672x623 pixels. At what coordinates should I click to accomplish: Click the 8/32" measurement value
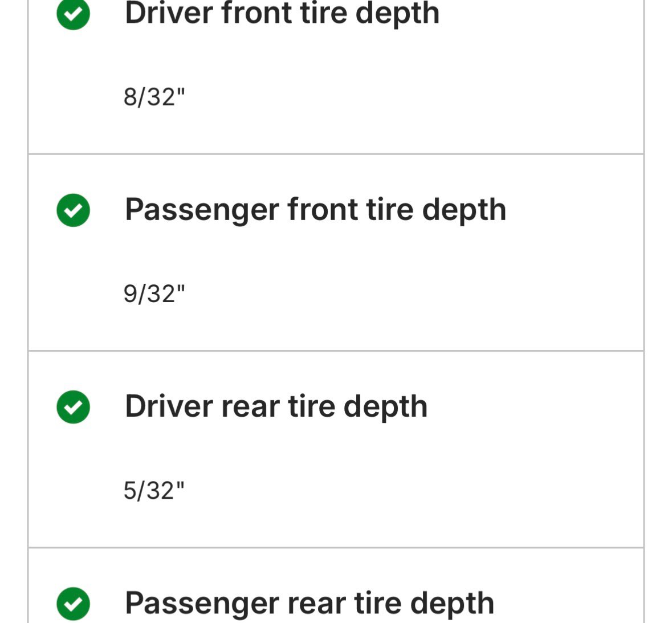[154, 97]
